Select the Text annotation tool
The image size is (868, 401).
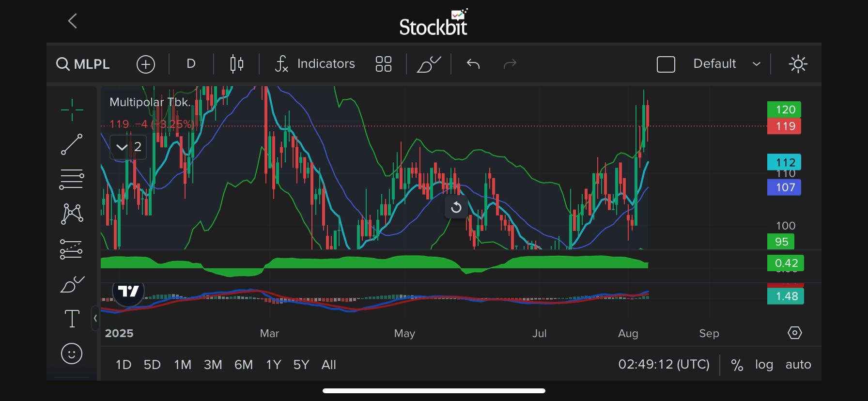click(x=72, y=319)
